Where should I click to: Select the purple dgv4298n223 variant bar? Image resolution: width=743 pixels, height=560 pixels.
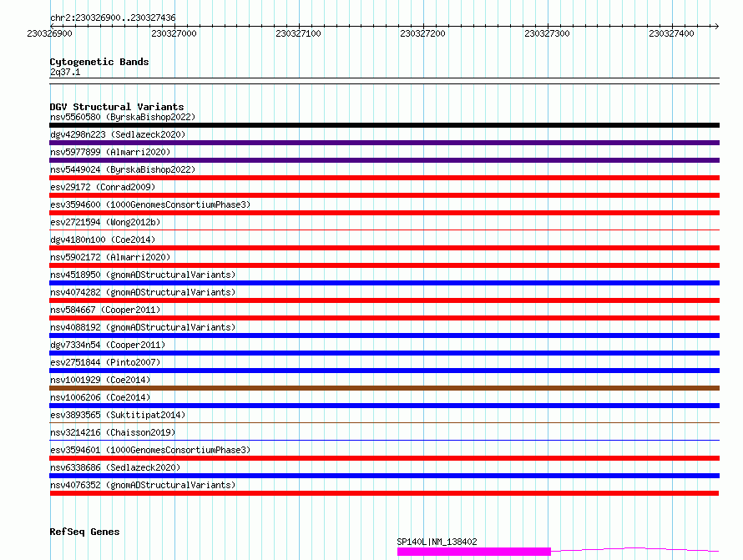click(x=384, y=143)
